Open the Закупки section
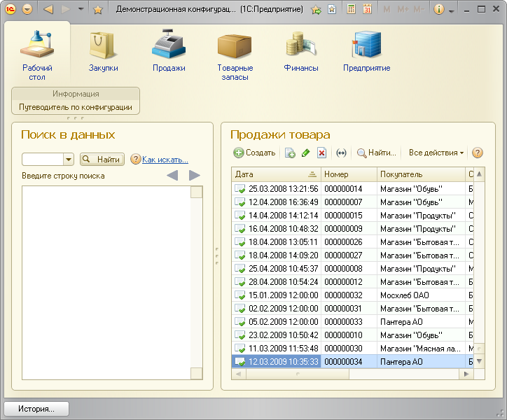This screenshot has height=420, width=507. click(x=103, y=50)
